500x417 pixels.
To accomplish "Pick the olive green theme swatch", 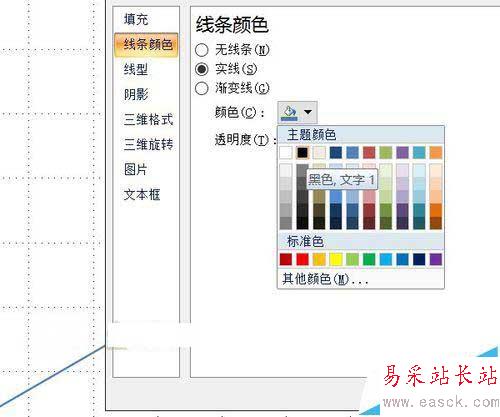I will 386,153.
